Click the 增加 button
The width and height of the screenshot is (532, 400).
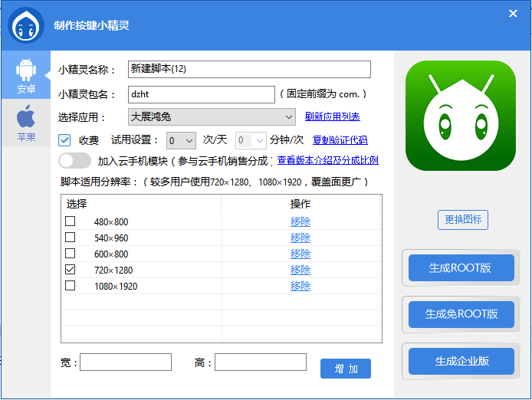[346, 369]
